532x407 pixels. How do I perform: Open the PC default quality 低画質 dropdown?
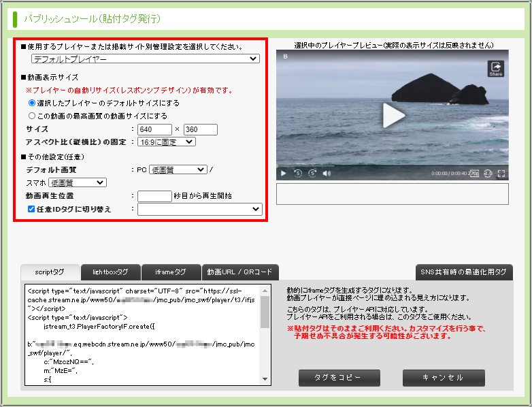178,169
